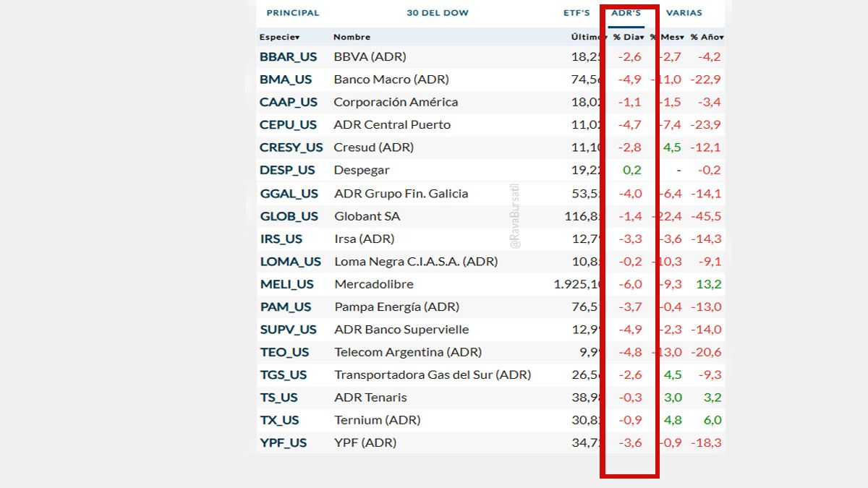Image resolution: width=868 pixels, height=488 pixels.
Task: Switch to the ETF'S tab
Action: pyautogui.click(x=576, y=12)
